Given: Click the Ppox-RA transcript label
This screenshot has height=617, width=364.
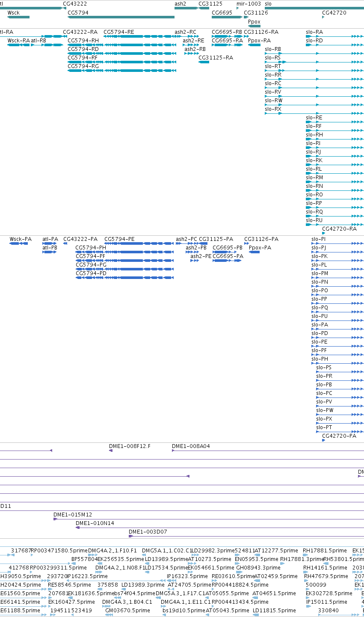Looking at the screenshot, I should pyautogui.click(x=259, y=41).
